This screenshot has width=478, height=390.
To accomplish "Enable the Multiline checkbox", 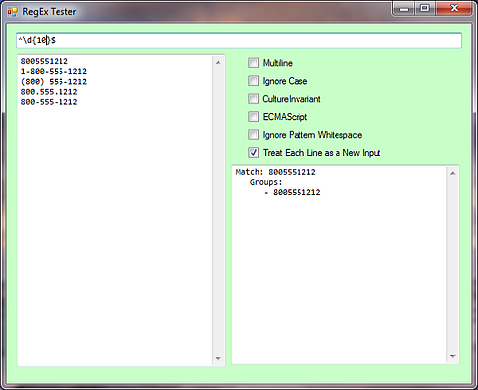I will click(x=253, y=63).
